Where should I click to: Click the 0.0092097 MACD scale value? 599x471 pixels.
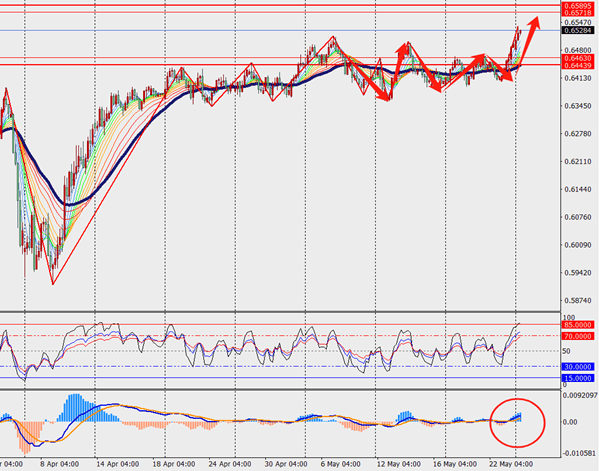coord(580,396)
